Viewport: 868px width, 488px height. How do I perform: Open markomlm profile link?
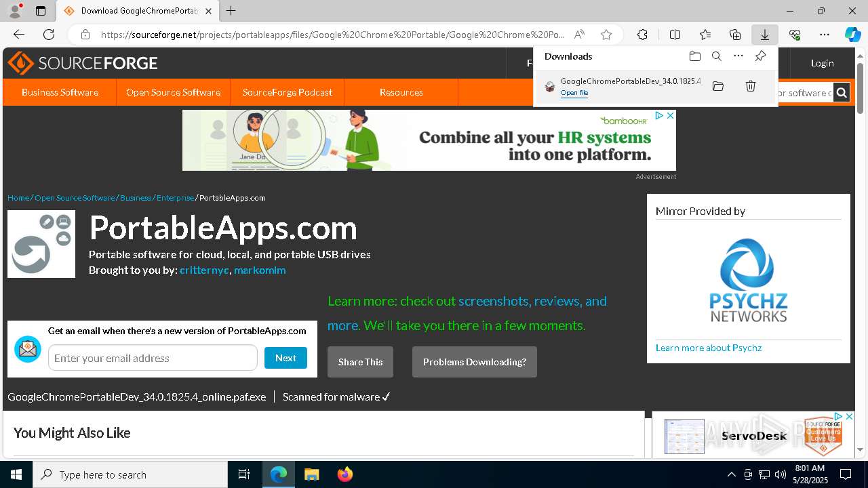(x=260, y=270)
